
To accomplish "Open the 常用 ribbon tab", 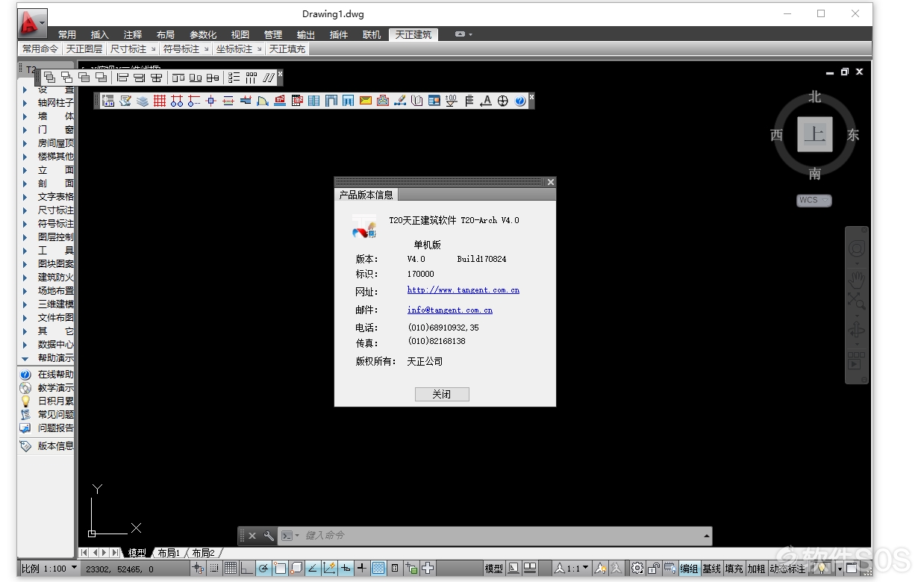I will pos(67,35).
